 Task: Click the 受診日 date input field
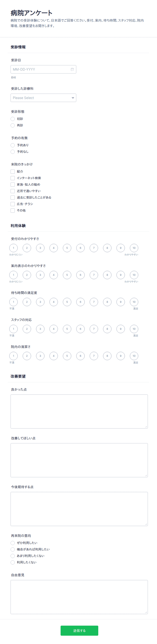click(x=43, y=69)
